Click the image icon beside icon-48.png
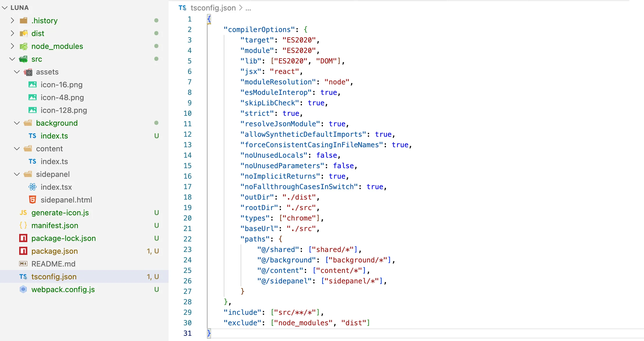 click(33, 97)
